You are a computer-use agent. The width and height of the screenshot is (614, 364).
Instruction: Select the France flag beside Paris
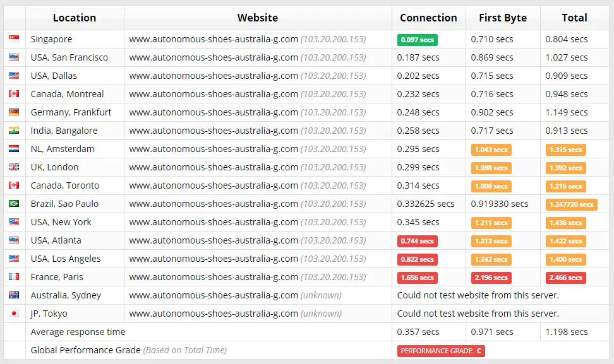(x=14, y=277)
